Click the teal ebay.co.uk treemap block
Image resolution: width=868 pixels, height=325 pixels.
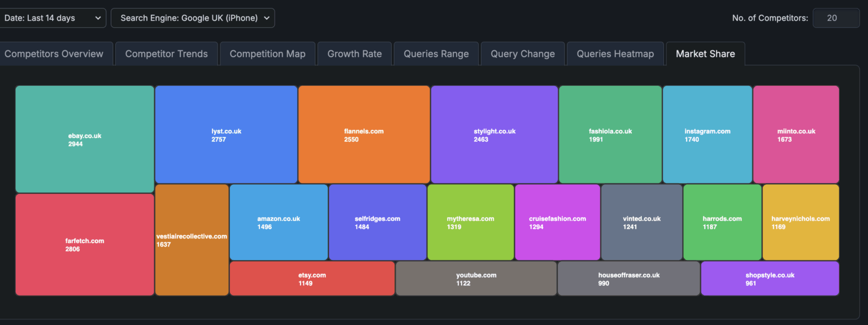pyautogui.click(x=85, y=139)
